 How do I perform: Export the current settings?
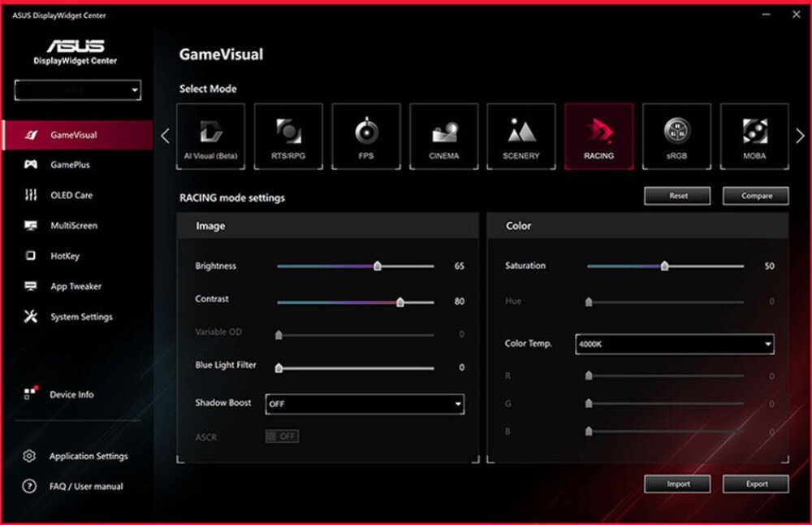tap(754, 484)
